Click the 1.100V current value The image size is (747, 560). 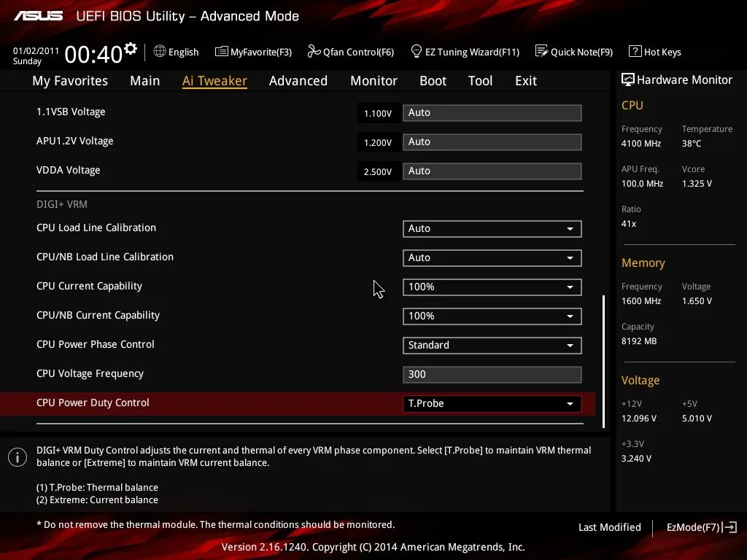(x=378, y=113)
